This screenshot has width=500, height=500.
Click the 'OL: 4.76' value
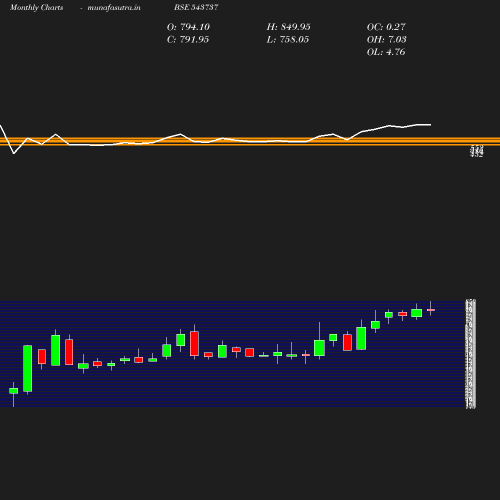[x=386, y=52]
